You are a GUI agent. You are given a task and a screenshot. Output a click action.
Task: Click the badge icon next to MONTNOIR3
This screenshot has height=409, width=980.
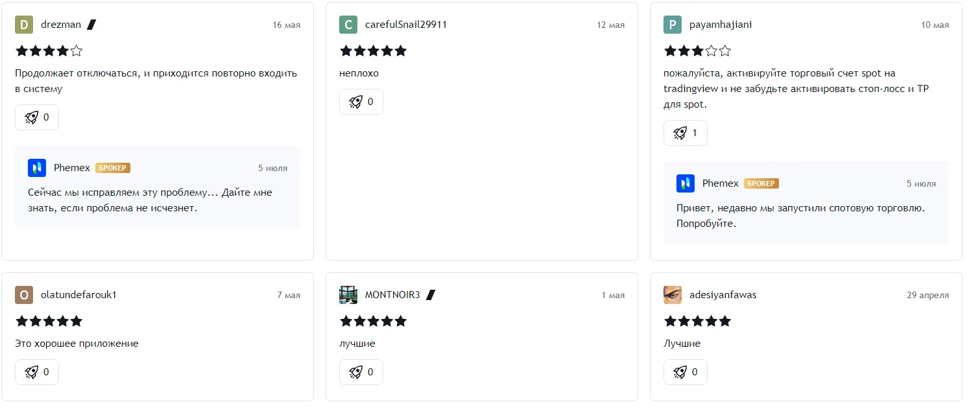(x=431, y=295)
